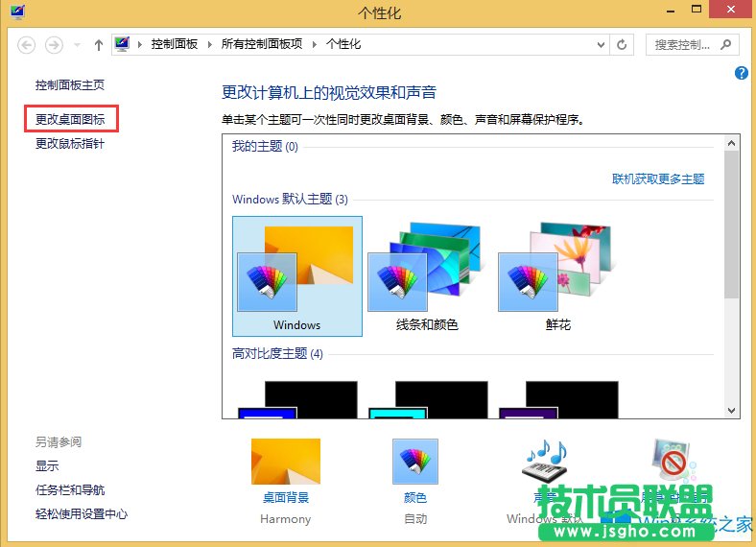Select the high-contrast theme with purple swatch
Screen dimensions: 756x547
(558, 399)
